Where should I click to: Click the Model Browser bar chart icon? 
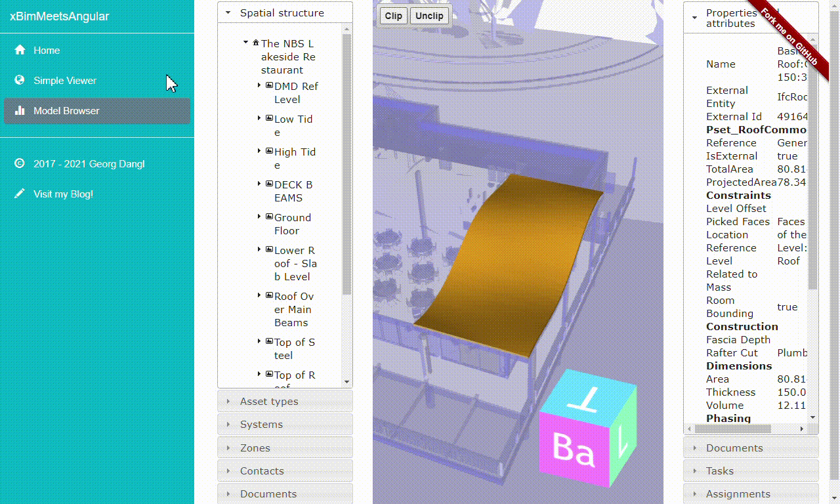coord(20,110)
